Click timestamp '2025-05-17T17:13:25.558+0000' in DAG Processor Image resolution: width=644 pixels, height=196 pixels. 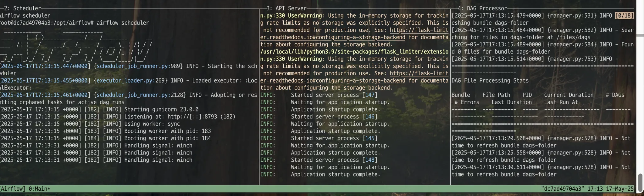tap(498, 153)
